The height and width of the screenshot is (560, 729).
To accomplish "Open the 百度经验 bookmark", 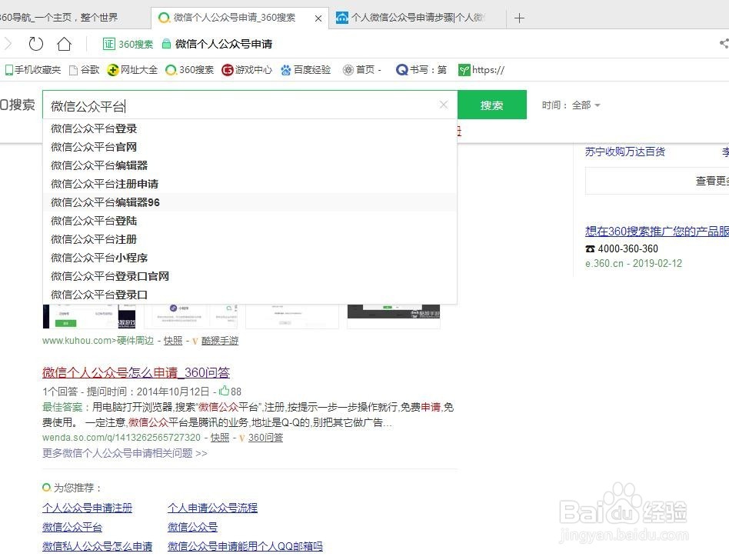I will (305, 70).
